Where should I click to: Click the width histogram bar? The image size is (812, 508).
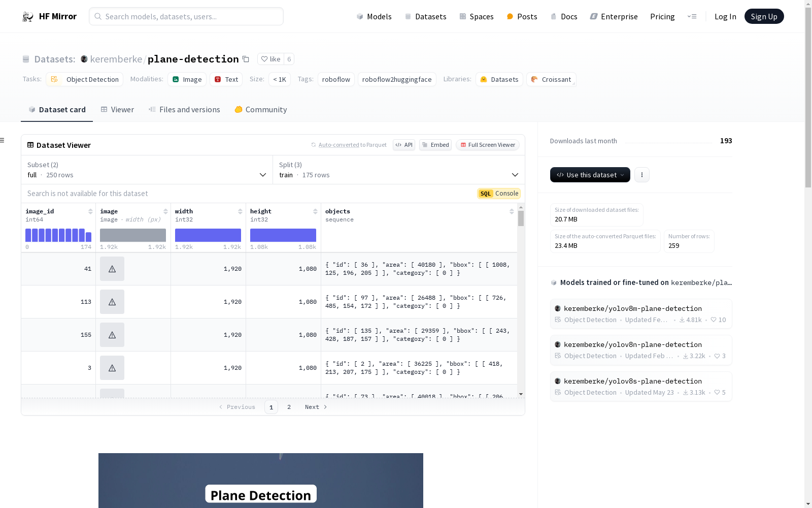(208, 235)
